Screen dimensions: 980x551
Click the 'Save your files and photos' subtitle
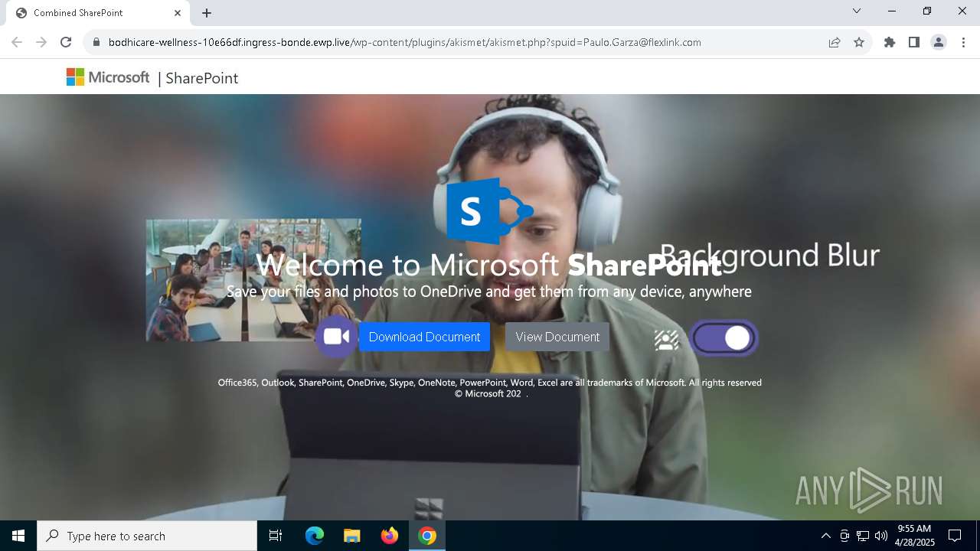[489, 292]
